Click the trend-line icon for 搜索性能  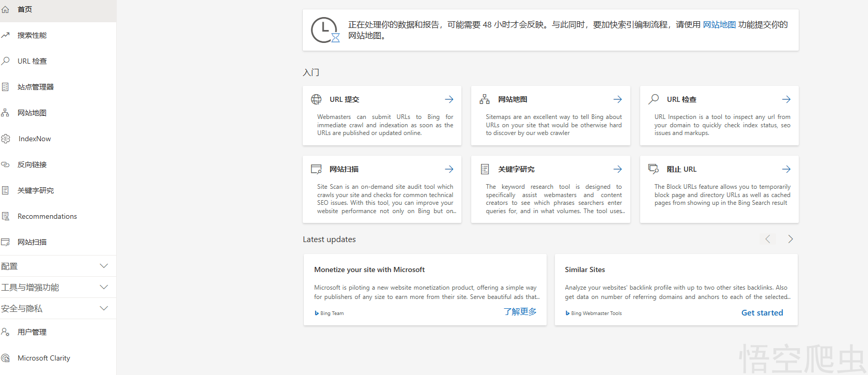point(5,35)
